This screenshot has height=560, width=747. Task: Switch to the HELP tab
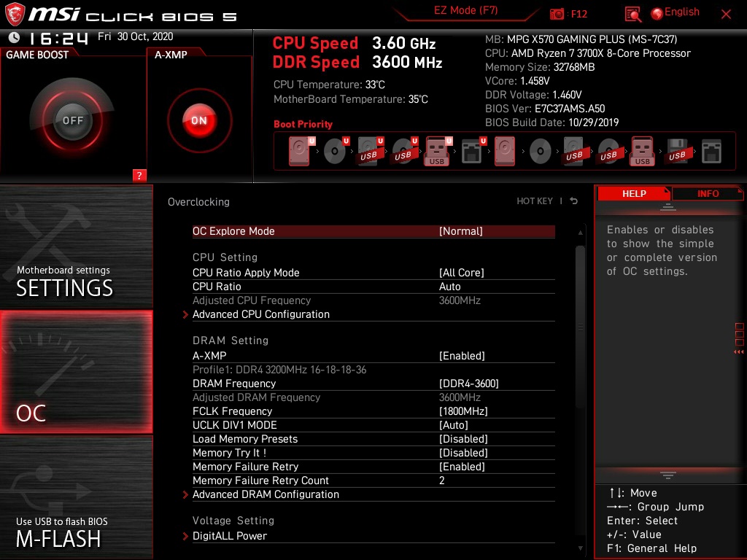tap(634, 194)
